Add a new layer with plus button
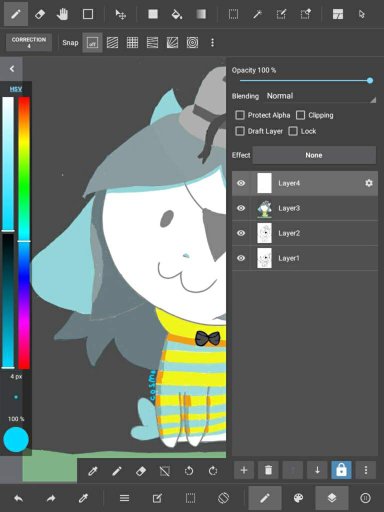Viewport: 384px width, 512px height. (244, 470)
